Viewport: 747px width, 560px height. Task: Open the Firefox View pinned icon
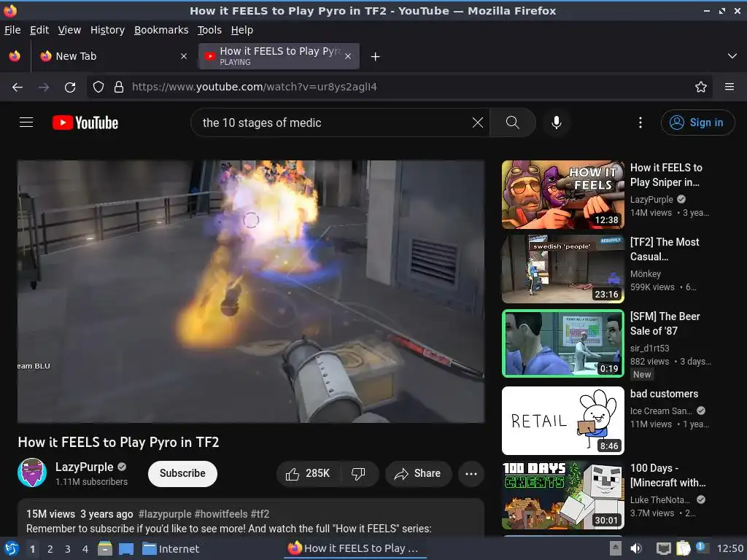click(15, 56)
